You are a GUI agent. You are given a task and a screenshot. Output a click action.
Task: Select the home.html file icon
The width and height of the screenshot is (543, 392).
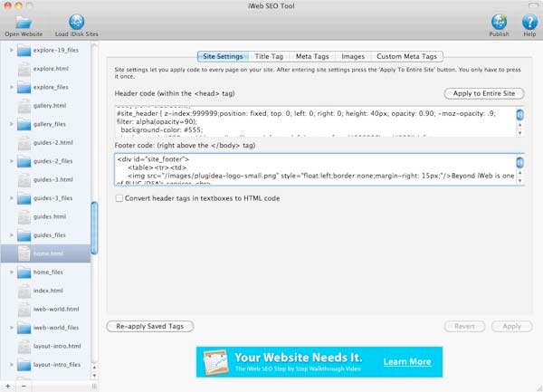(24, 253)
